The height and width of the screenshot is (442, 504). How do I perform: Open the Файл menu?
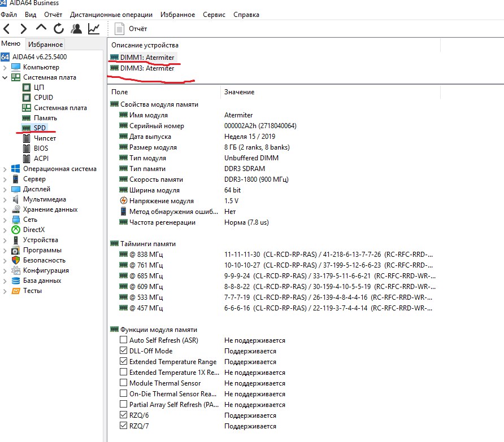8,15
